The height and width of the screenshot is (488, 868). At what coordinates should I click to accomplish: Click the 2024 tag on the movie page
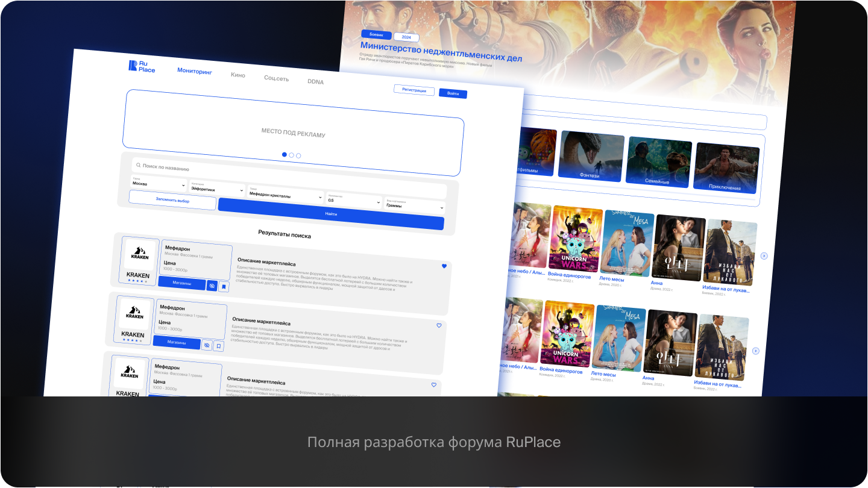[x=406, y=37]
